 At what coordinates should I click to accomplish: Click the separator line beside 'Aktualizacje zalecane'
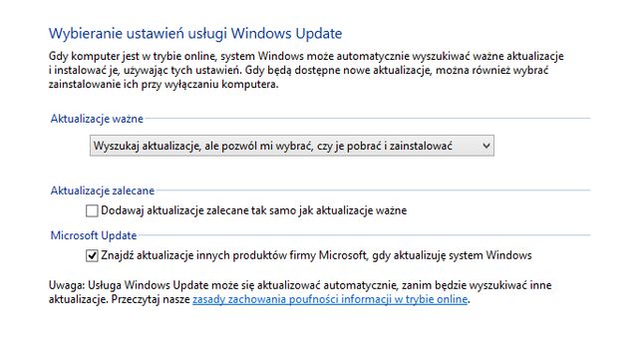click(373, 190)
